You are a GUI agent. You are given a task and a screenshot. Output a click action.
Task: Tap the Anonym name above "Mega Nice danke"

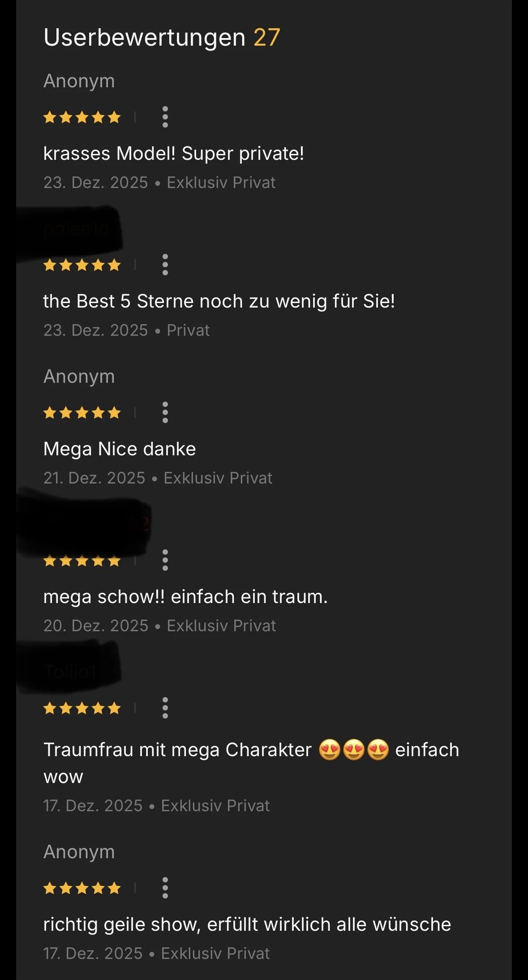tap(79, 377)
